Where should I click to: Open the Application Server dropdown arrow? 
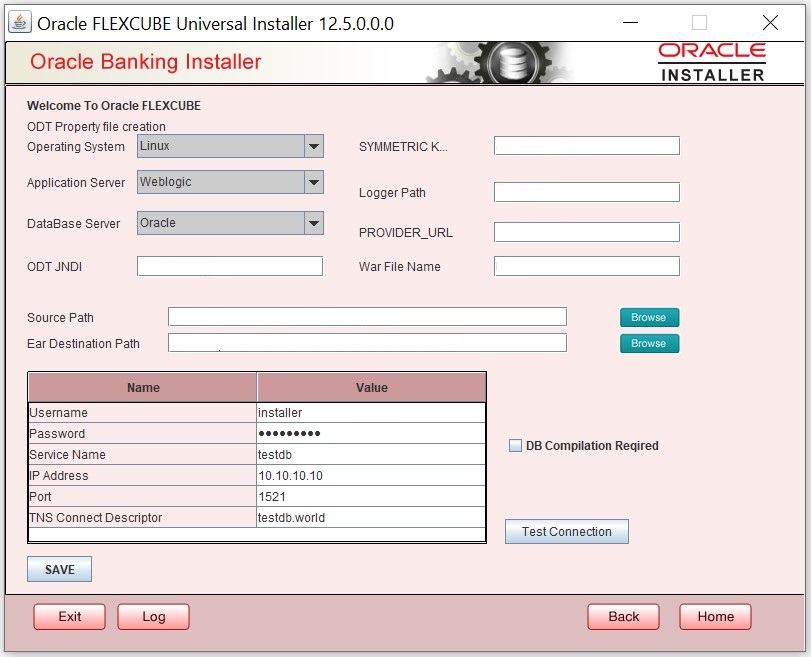click(313, 182)
